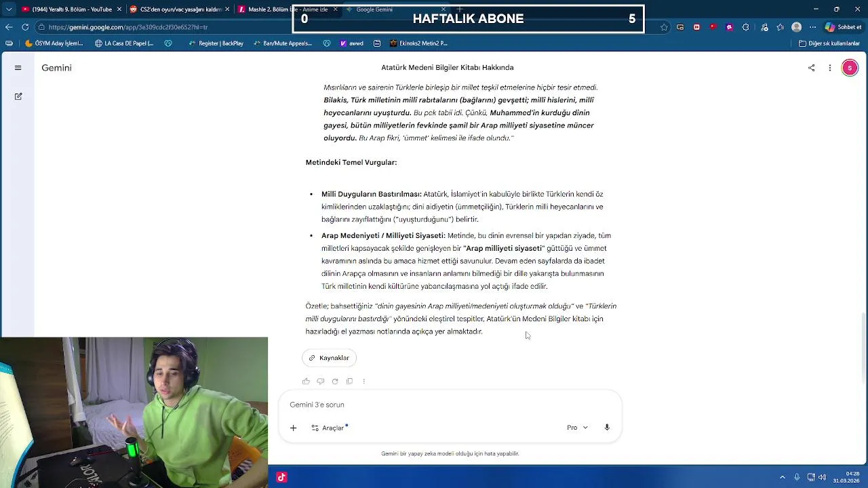Viewport: 868px width, 488px height.
Task: Click the volume icon in system tray
Action: pos(822,477)
